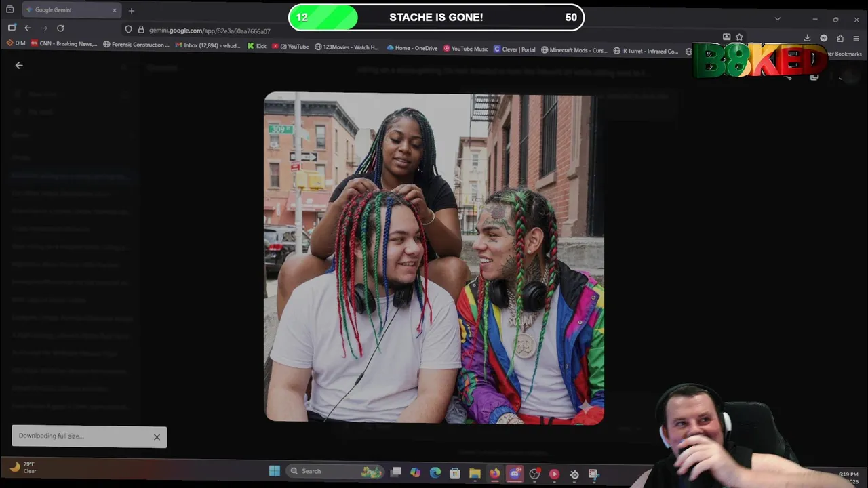868x488 pixels.
Task: Close the Google Gemini tab
Action: pyautogui.click(x=114, y=10)
